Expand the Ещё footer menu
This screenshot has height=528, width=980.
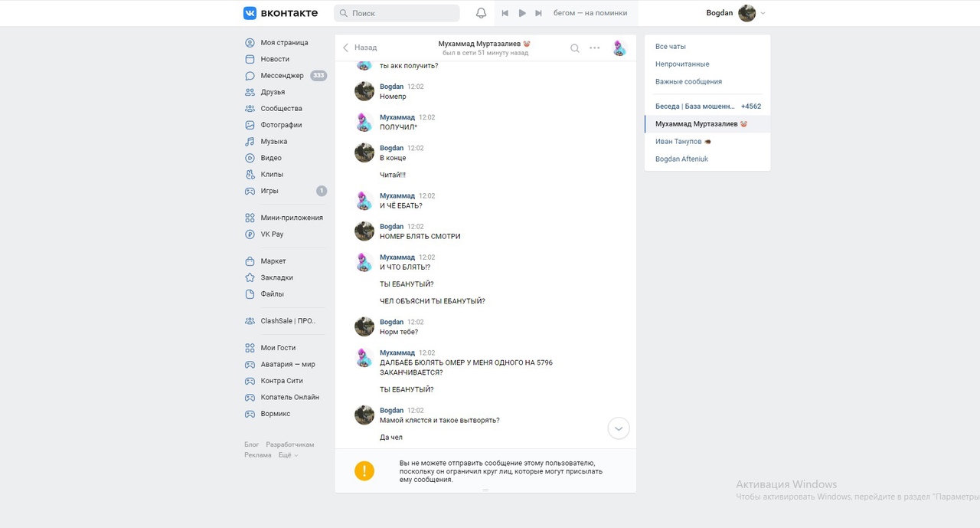click(x=288, y=455)
